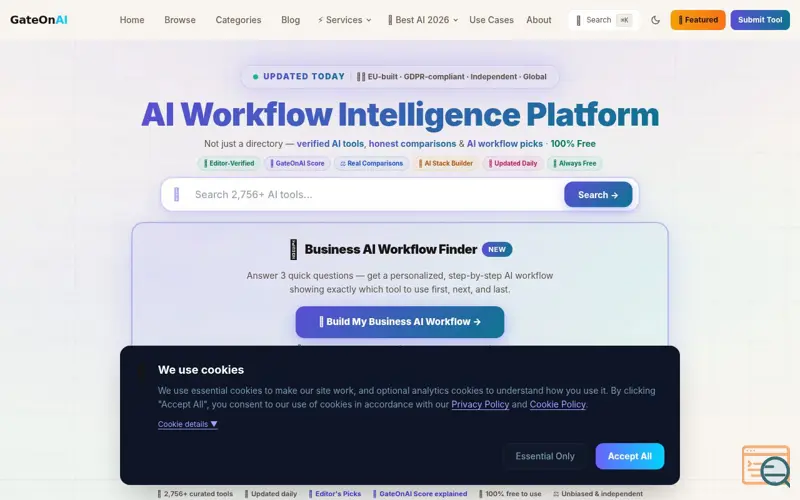Open GateOnAI Score explained link
The width and height of the screenshot is (800, 500).
[x=420, y=494]
